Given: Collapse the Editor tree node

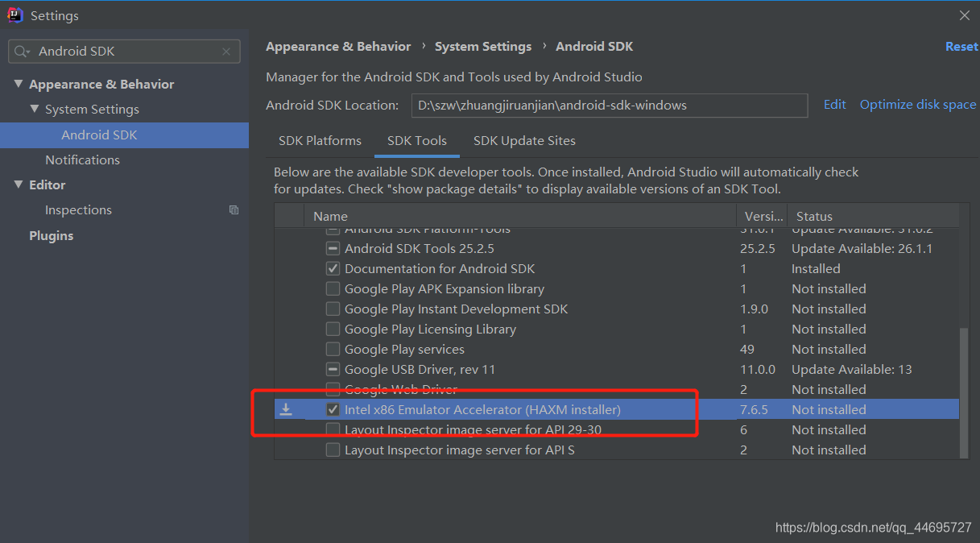Looking at the screenshot, I should 18,185.
